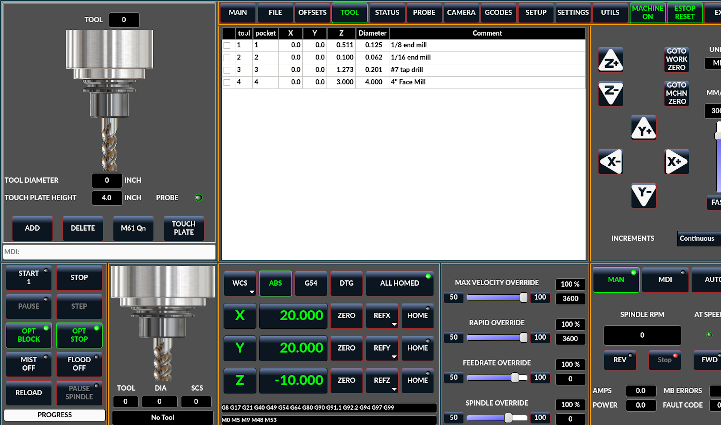Open the PROBE tab
Screen dimensions: 721x425
click(x=424, y=13)
